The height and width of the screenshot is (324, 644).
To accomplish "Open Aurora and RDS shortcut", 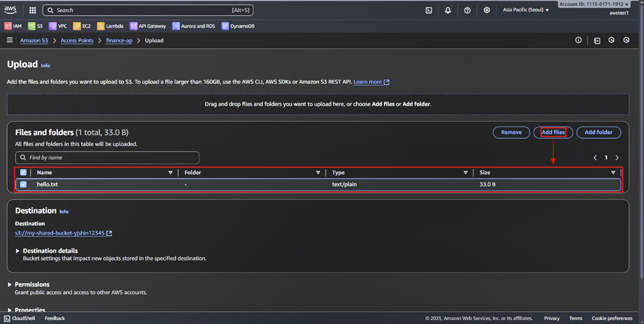I will point(193,26).
